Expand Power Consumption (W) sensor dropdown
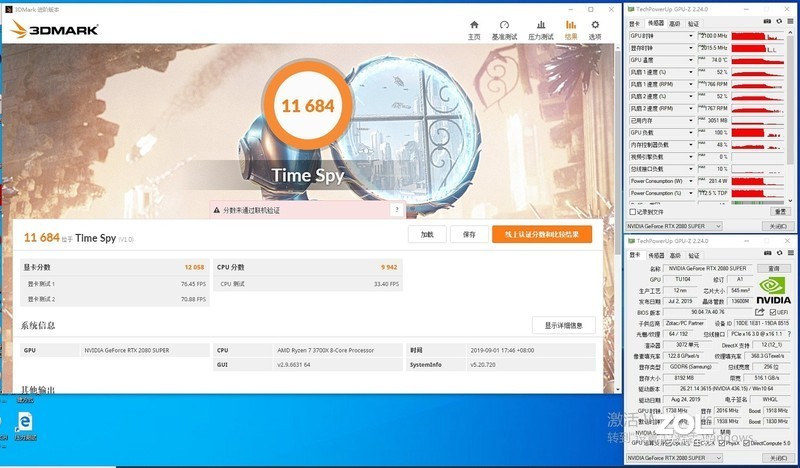This screenshot has height=468, width=800. [x=691, y=181]
